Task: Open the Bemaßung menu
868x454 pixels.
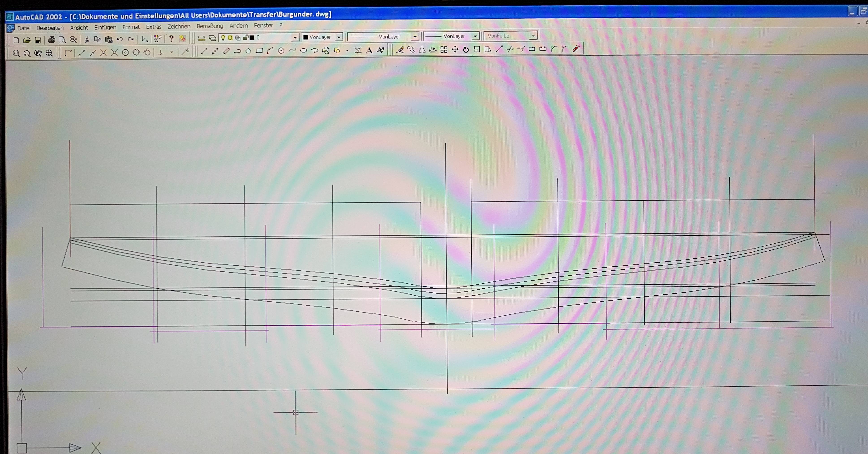Action: point(210,26)
